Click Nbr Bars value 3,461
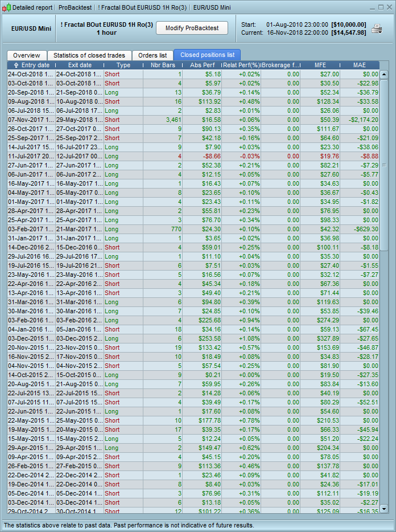 [x=174, y=120]
